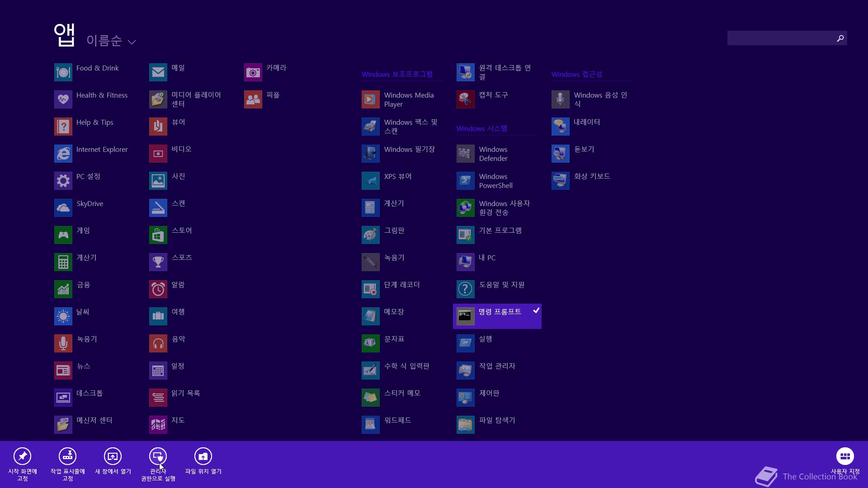Click the Windows 접근성 group header
Image resolution: width=868 pixels, height=488 pixels.
pos(577,74)
